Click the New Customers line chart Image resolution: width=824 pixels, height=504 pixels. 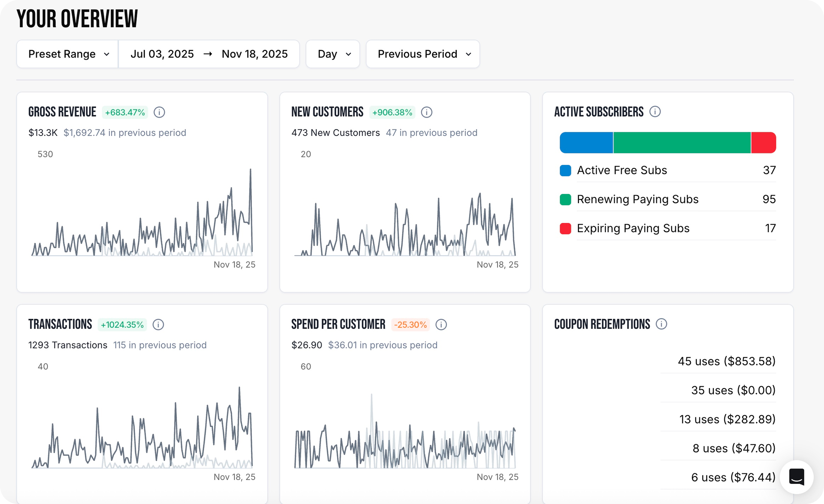point(405,224)
